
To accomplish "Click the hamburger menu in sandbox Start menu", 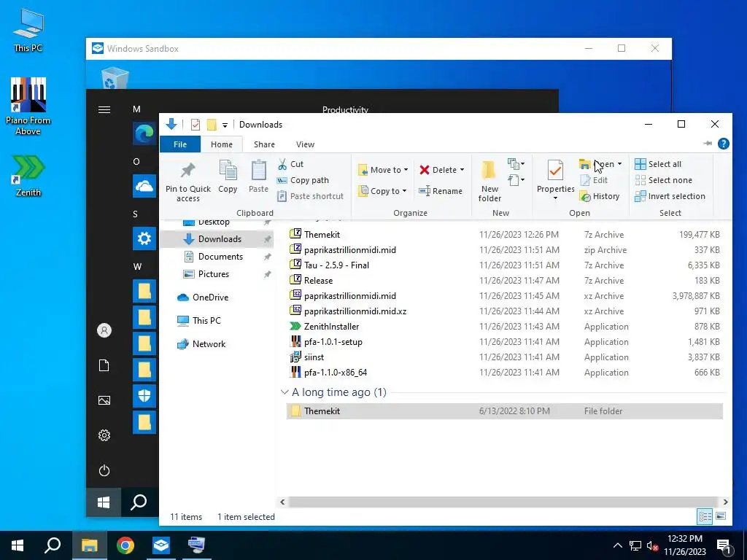I will 104,110.
